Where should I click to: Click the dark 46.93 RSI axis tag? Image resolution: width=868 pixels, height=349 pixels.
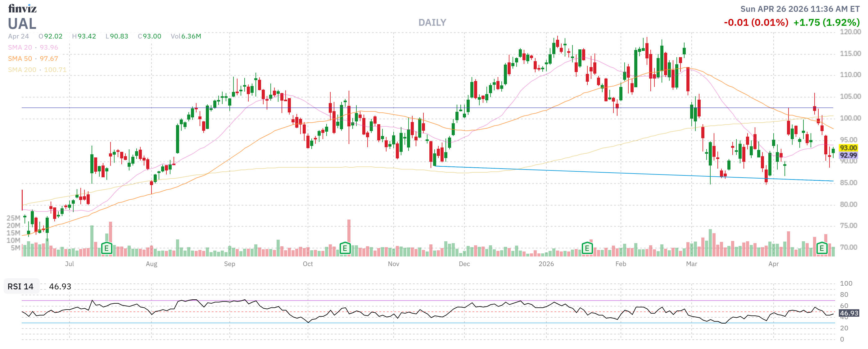click(849, 313)
